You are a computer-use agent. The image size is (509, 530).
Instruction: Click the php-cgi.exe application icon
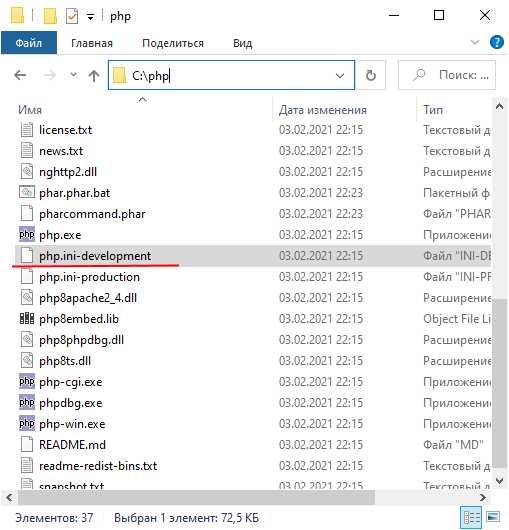click(x=27, y=382)
